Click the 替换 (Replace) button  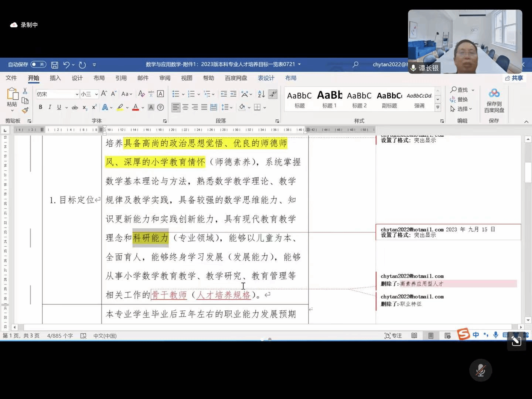tap(459, 99)
